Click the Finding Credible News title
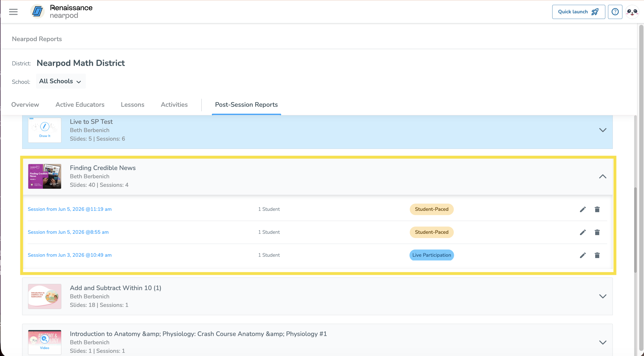The height and width of the screenshot is (356, 644). point(103,168)
